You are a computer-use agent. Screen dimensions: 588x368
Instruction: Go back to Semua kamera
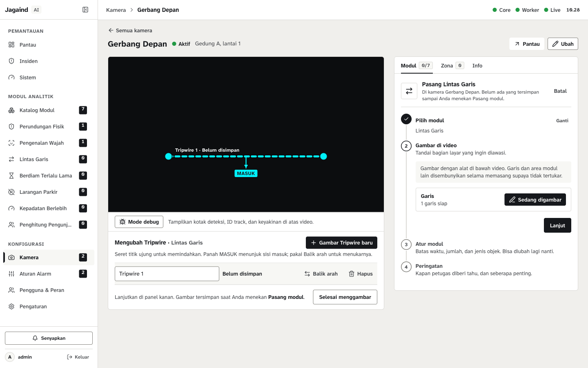point(130,30)
